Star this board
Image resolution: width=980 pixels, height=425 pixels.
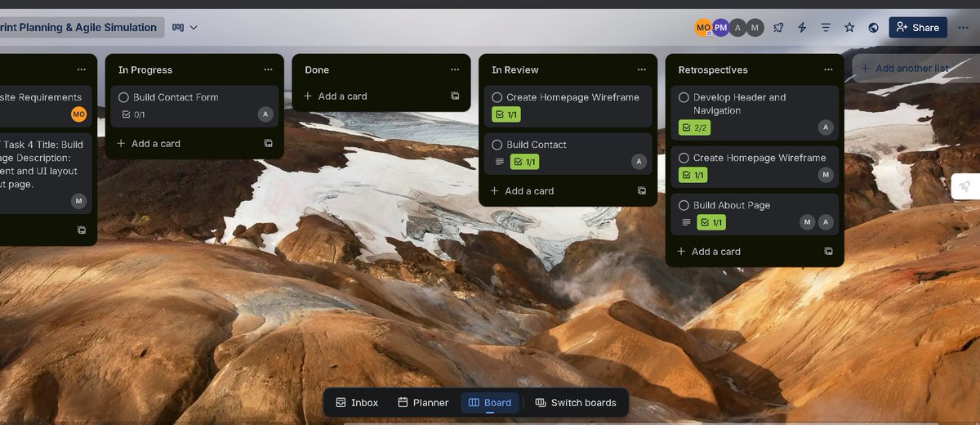click(x=849, y=27)
